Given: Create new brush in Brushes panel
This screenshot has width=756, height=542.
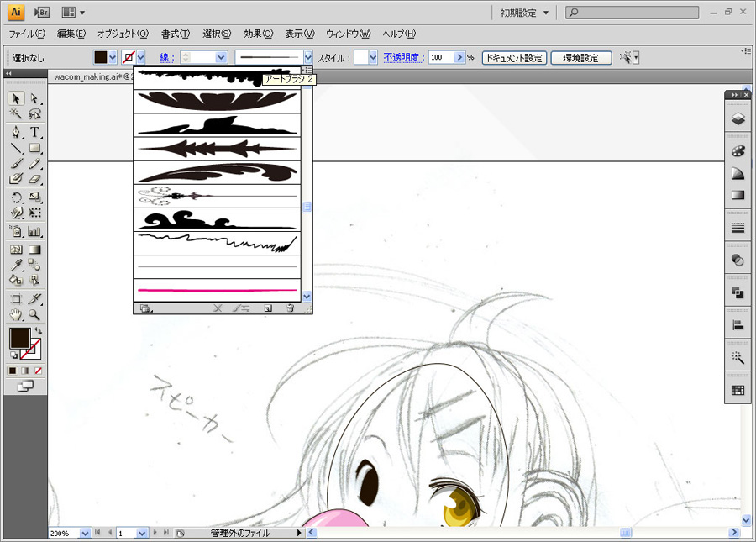Looking at the screenshot, I should [x=268, y=308].
